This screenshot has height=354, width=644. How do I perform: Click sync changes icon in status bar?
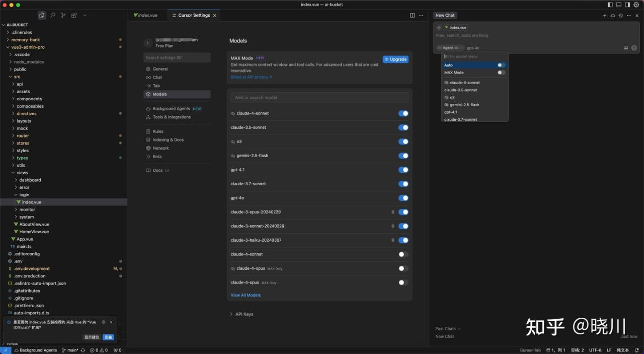[x=83, y=350]
